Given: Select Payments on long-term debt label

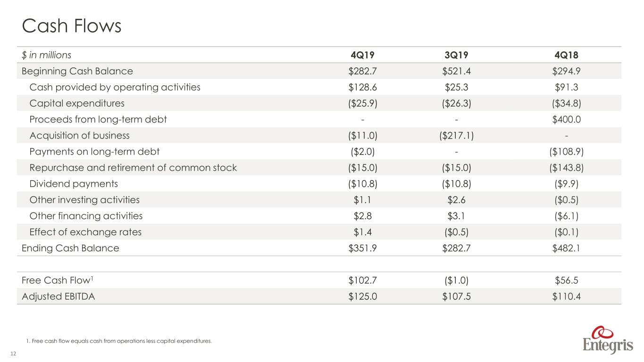Looking at the screenshot, I should [94, 152].
